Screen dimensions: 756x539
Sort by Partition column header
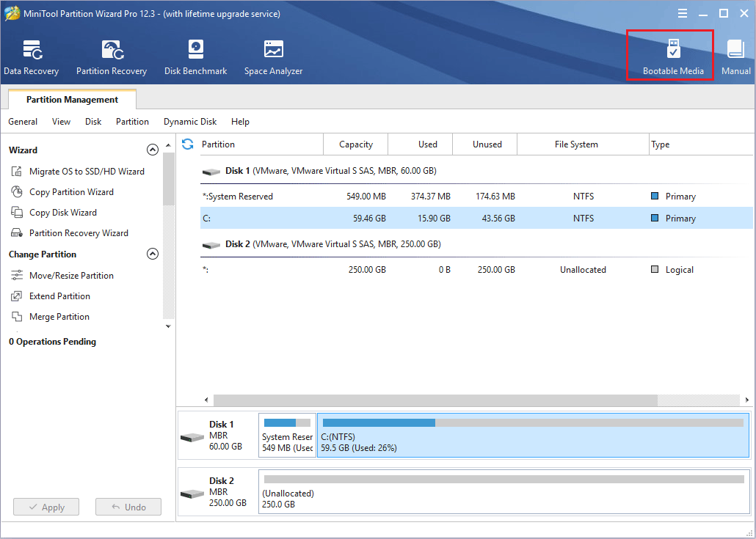[x=262, y=144]
